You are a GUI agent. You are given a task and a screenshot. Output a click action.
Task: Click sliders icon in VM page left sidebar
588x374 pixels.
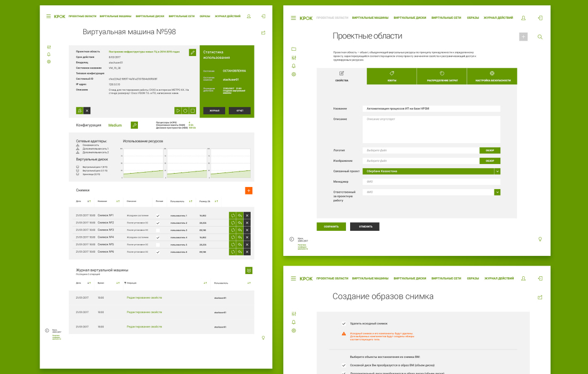tap(49, 47)
